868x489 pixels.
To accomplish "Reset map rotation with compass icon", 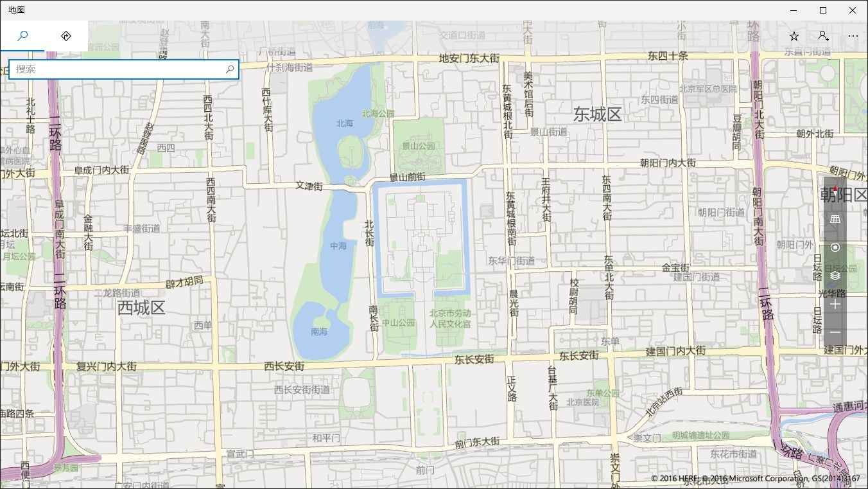I will tap(835, 191).
